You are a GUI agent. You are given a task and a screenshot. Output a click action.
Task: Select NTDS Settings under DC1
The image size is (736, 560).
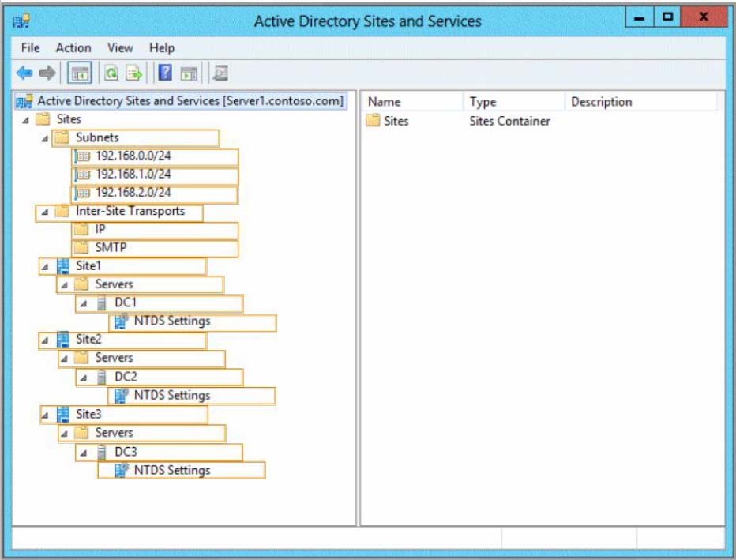pyautogui.click(x=171, y=321)
